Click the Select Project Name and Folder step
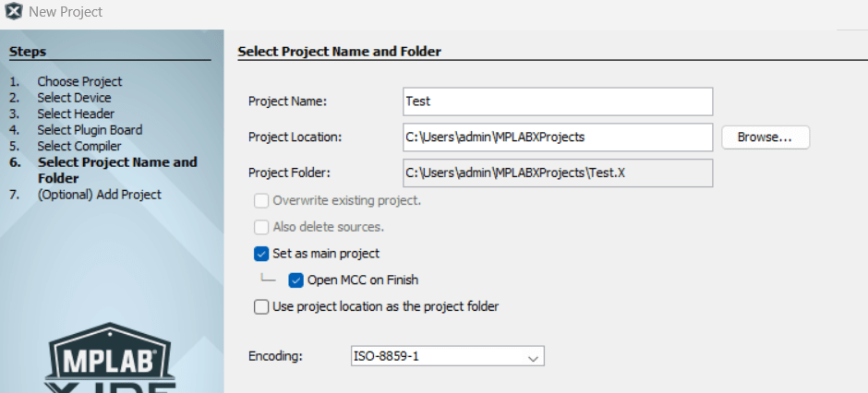The height and width of the screenshot is (393, 868). (116, 170)
